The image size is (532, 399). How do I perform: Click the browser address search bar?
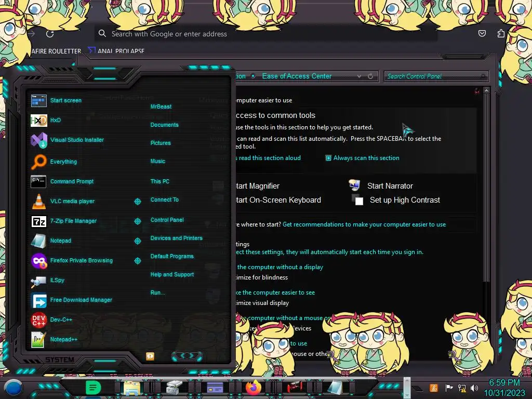(x=265, y=34)
